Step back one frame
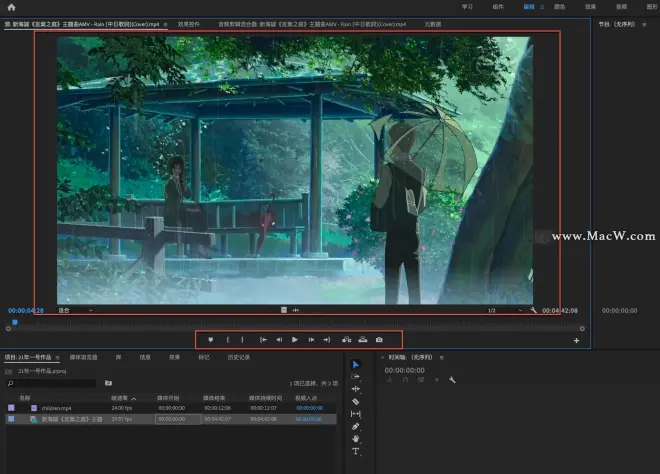The image size is (660, 474). pyautogui.click(x=279, y=340)
